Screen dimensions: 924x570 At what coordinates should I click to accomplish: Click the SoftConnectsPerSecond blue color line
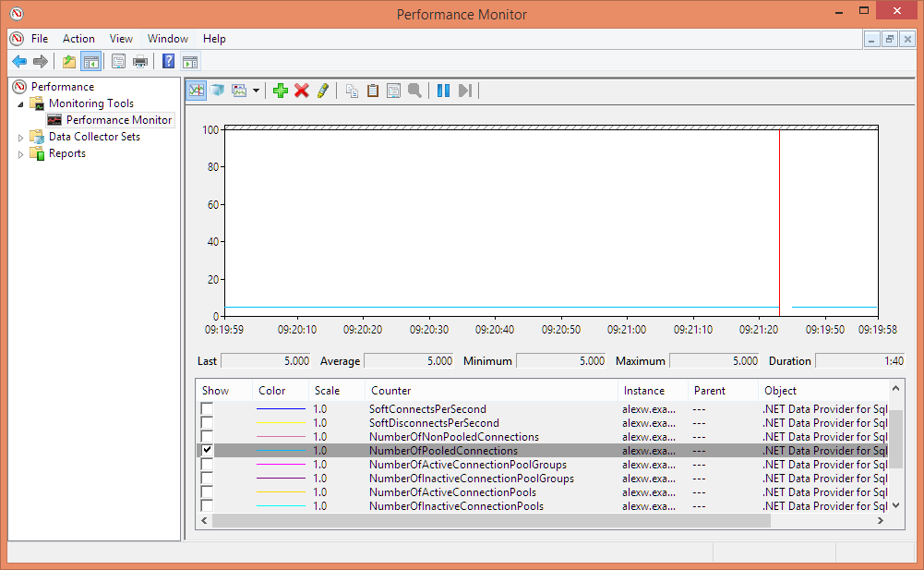click(282, 409)
